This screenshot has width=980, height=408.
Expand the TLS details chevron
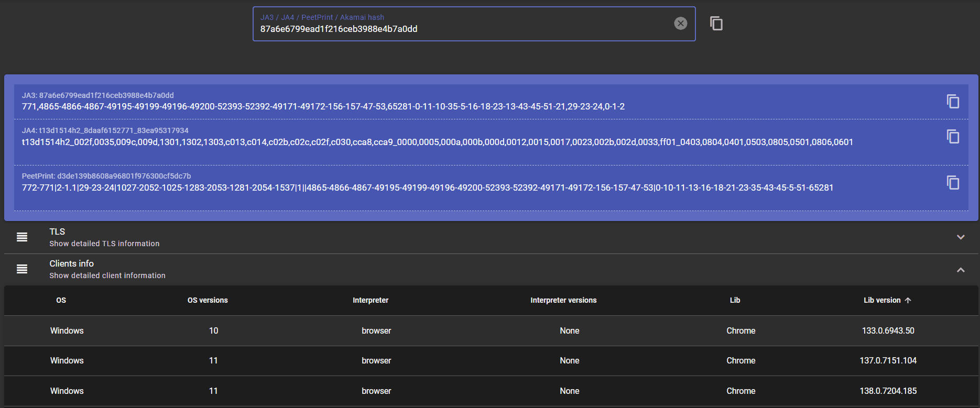(961, 237)
